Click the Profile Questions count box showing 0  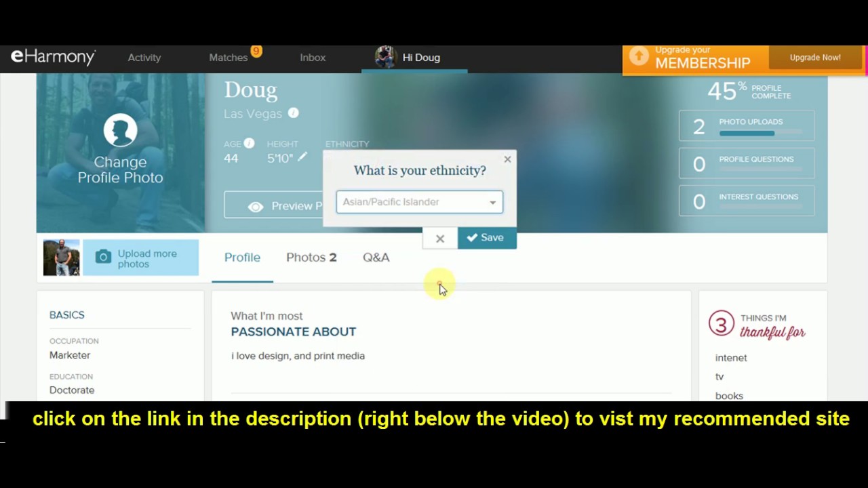point(747,163)
